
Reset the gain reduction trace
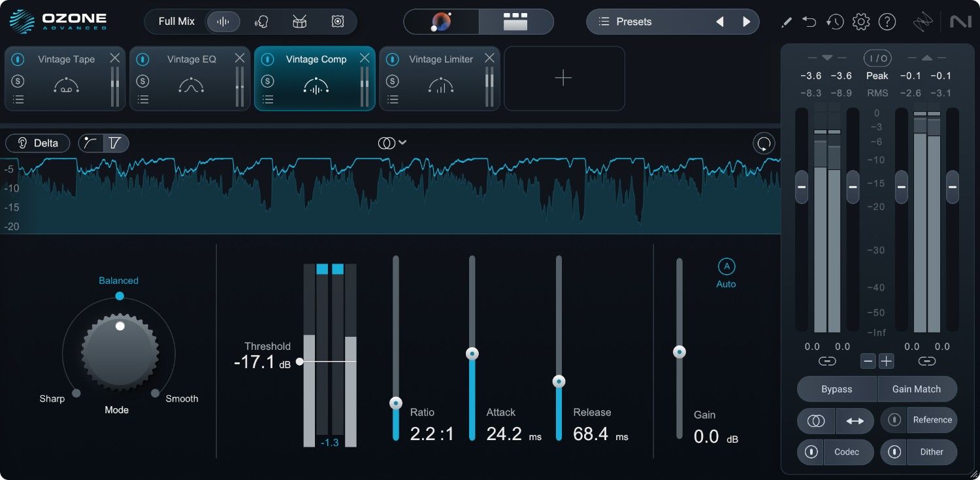763,143
